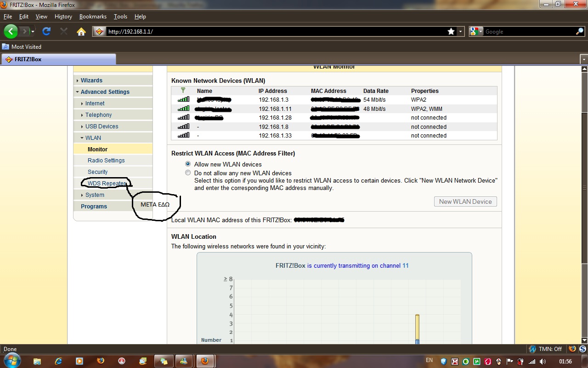Click the blue shield help tray icon
The width and height of the screenshot is (588, 368).
pyautogui.click(x=444, y=362)
